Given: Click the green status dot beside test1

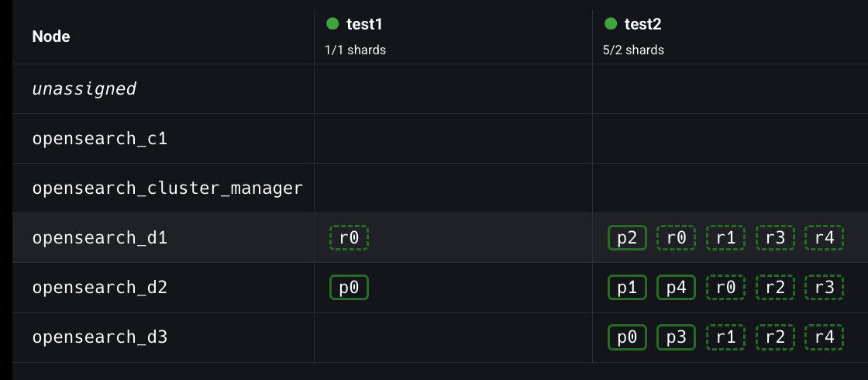Looking at the screenshot, I should point(333,24).
